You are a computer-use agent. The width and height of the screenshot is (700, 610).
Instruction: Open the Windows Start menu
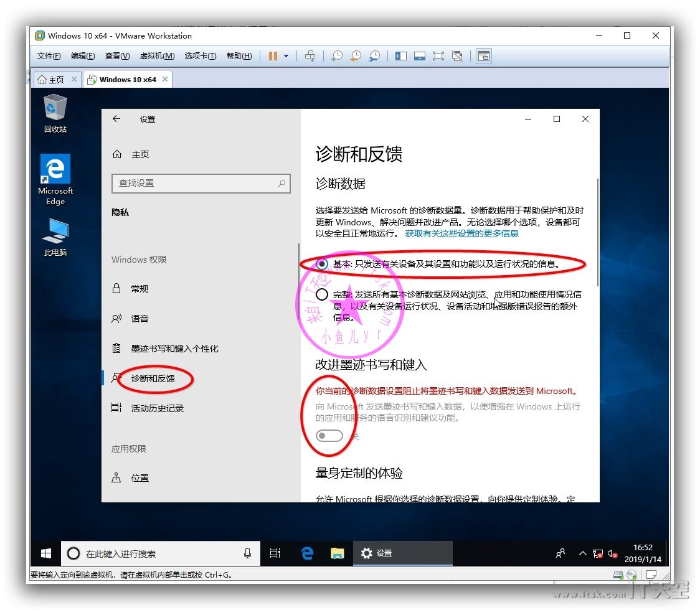pyautogui.click(x=45, y=553)
